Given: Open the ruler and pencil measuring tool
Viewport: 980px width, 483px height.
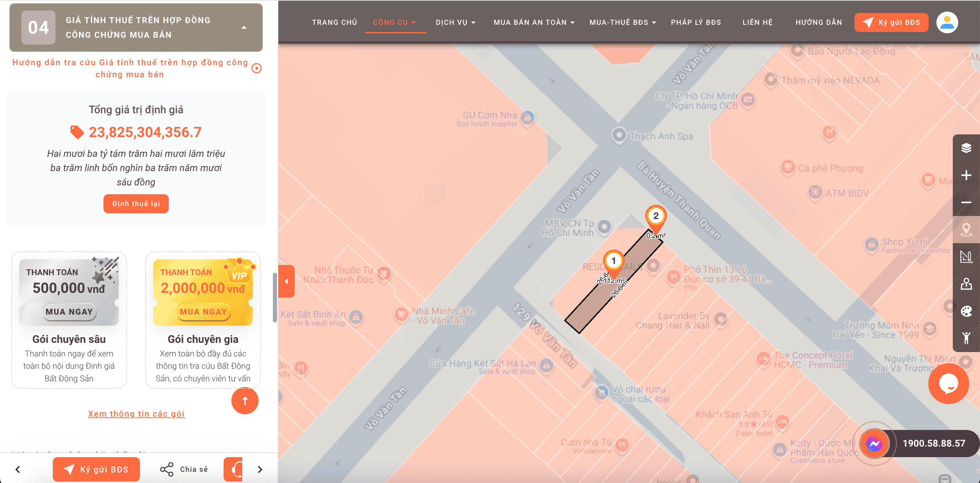Looking at the screenshot, I should 966,257.
